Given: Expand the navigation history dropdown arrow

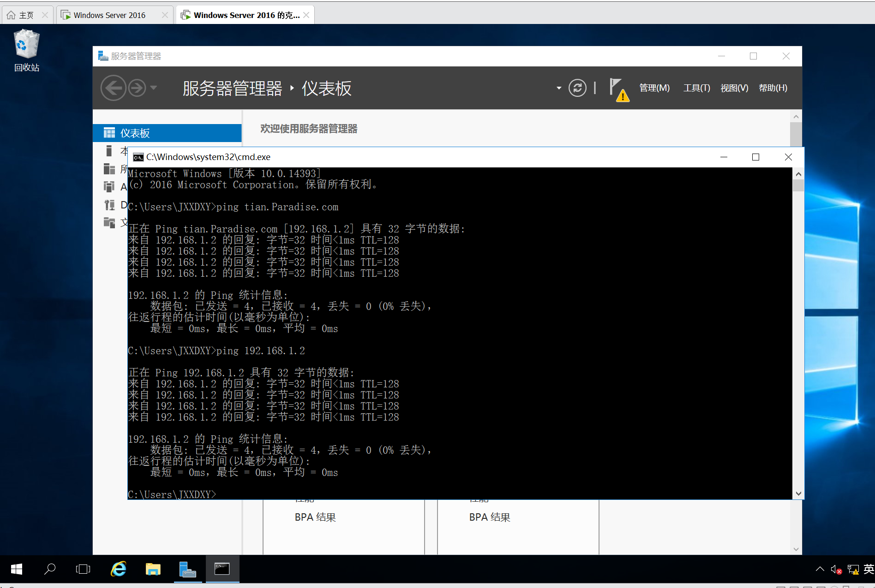Looking at the screenshot, I should (x=154, y=87).
